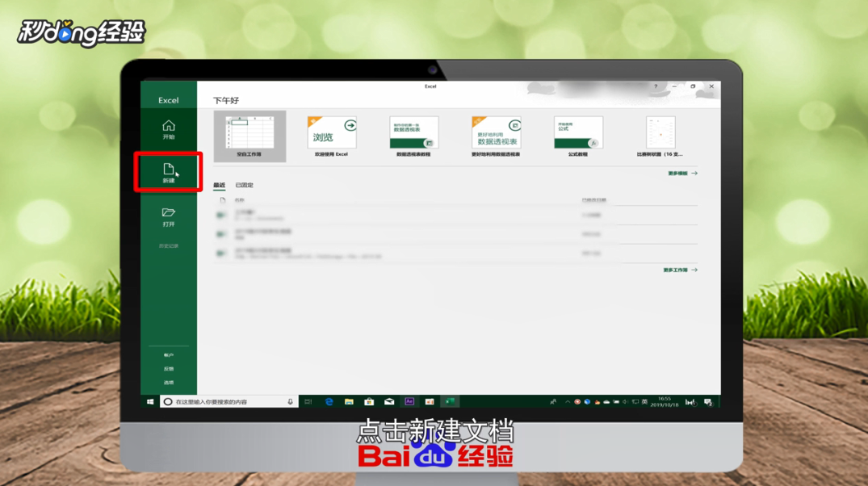
Task: Open the 数据透视表教程 template
Action: pyautogui.click(x=413, y=136)
